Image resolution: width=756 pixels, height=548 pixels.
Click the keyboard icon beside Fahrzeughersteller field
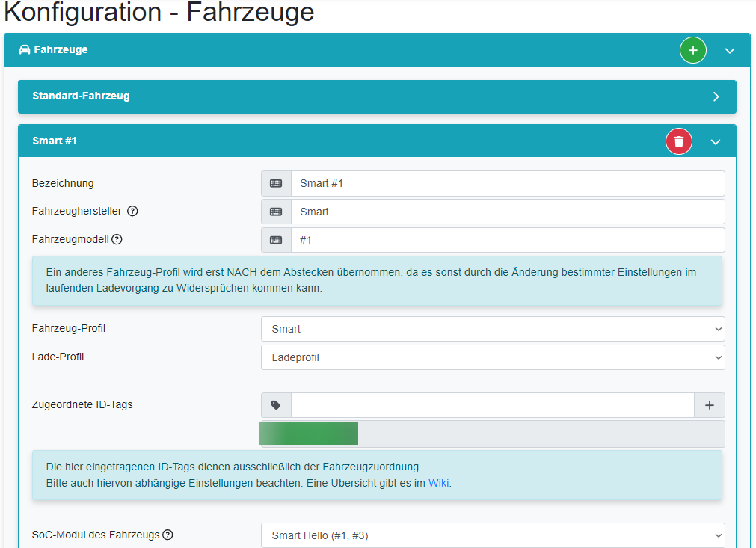pos(276,212)
